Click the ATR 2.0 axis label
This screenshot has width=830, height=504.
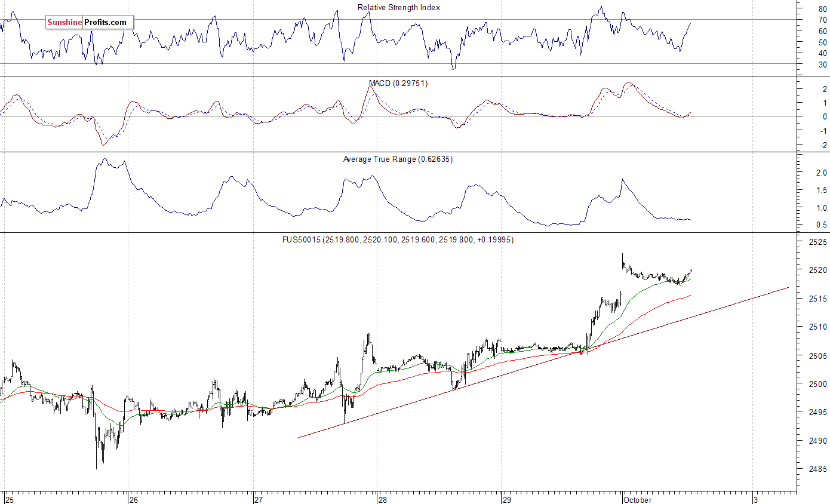pos(821,173)
